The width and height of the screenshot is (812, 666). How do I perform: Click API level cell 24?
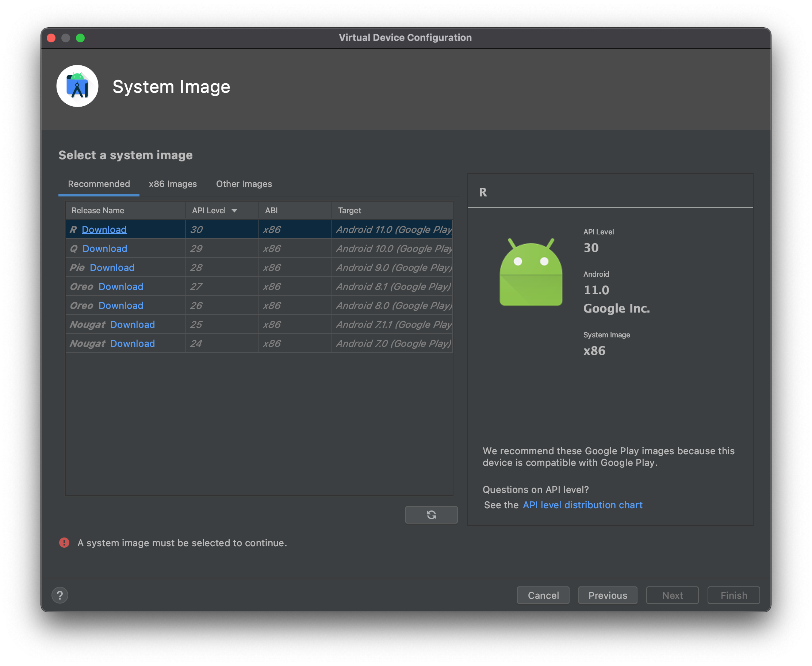tap(222, 343)
